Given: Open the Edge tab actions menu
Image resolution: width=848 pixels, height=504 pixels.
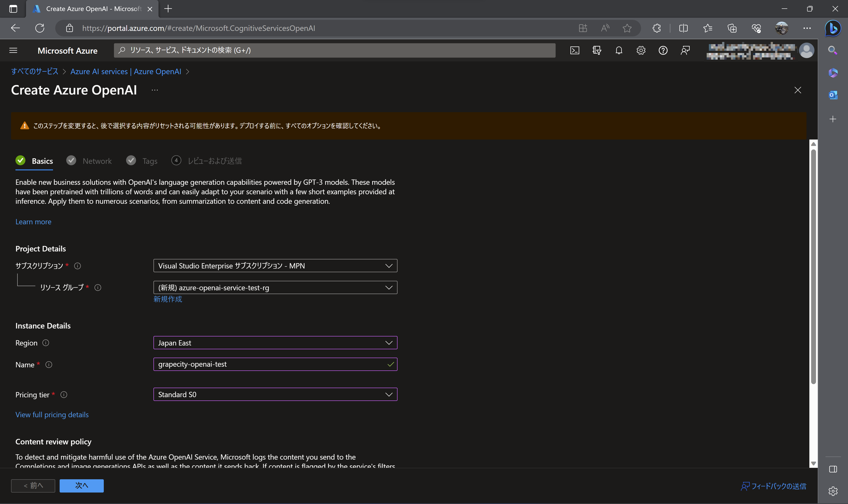Looking at the screenshot, I should pos(13,9).
